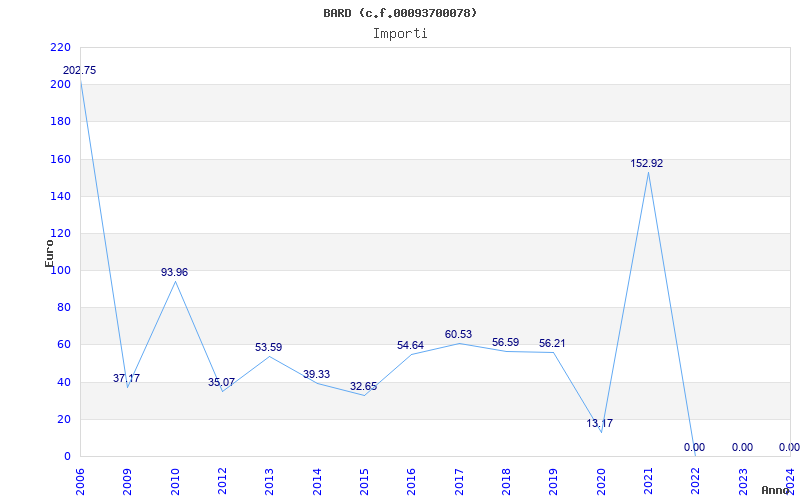Screen dimensions: 800x500
Task: Click the 2018 x-axis year label
Action: (x=506, y=482)
